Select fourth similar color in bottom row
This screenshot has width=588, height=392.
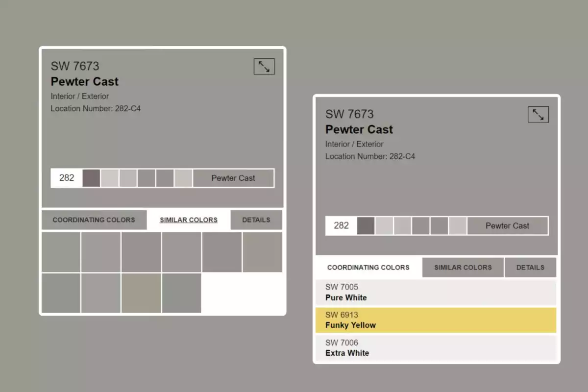pos(181,293)
